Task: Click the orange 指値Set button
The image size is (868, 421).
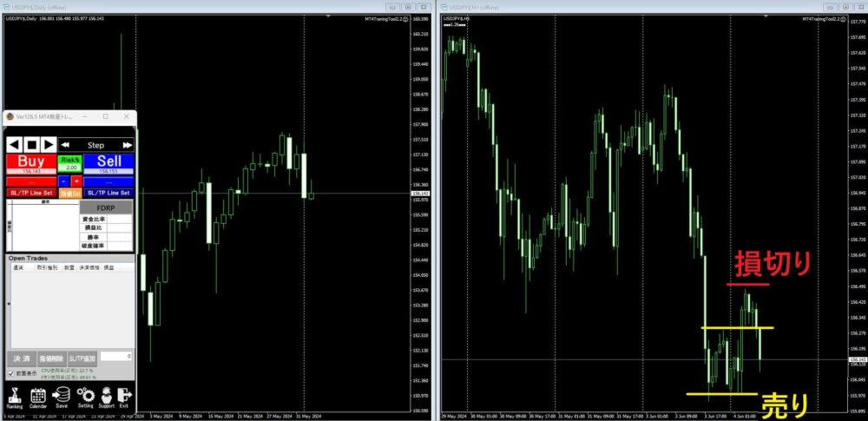Action: coord(70,194)
